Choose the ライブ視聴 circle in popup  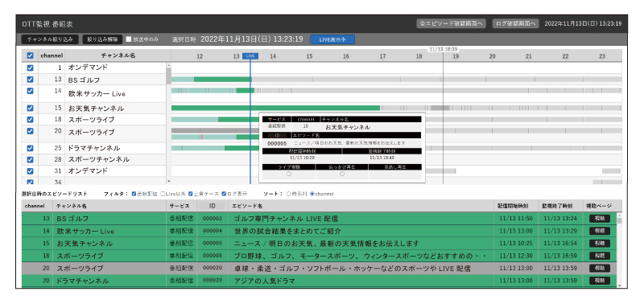click(289, 174)
